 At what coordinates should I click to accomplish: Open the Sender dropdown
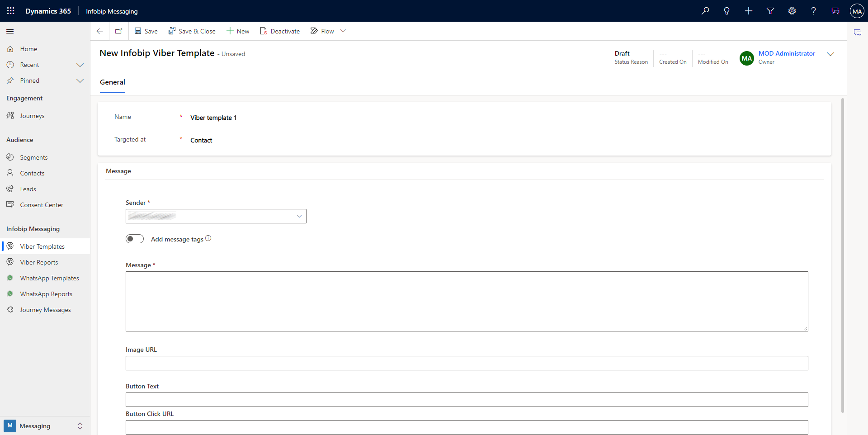click(x=216, y=216)
